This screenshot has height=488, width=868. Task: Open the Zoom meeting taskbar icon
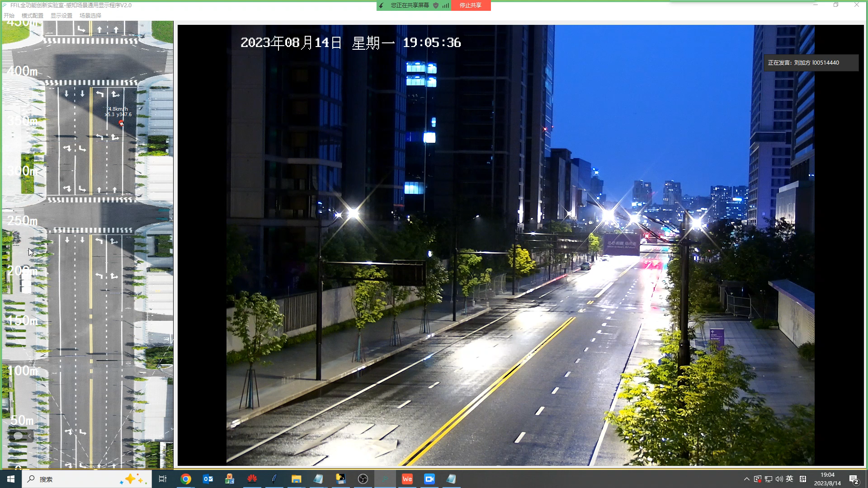(429, 479)
